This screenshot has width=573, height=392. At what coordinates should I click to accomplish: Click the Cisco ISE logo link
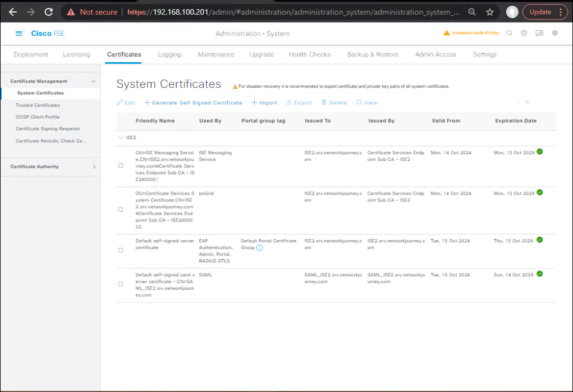(47, 34)
